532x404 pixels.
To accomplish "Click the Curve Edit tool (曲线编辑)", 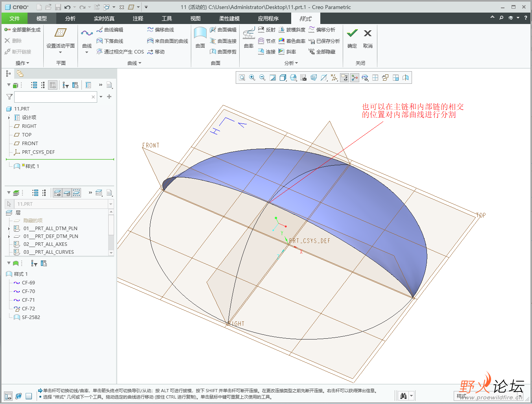I will 110,30.
